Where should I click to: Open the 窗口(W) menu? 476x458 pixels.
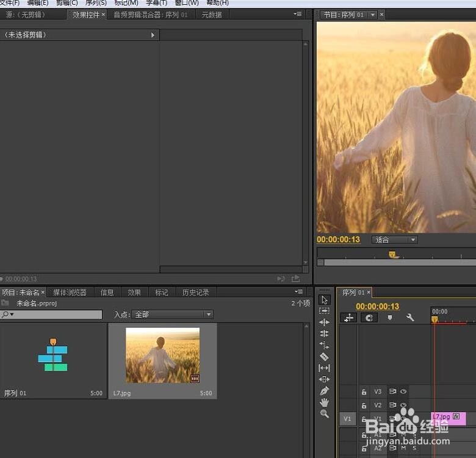click(x=187, y=3)
